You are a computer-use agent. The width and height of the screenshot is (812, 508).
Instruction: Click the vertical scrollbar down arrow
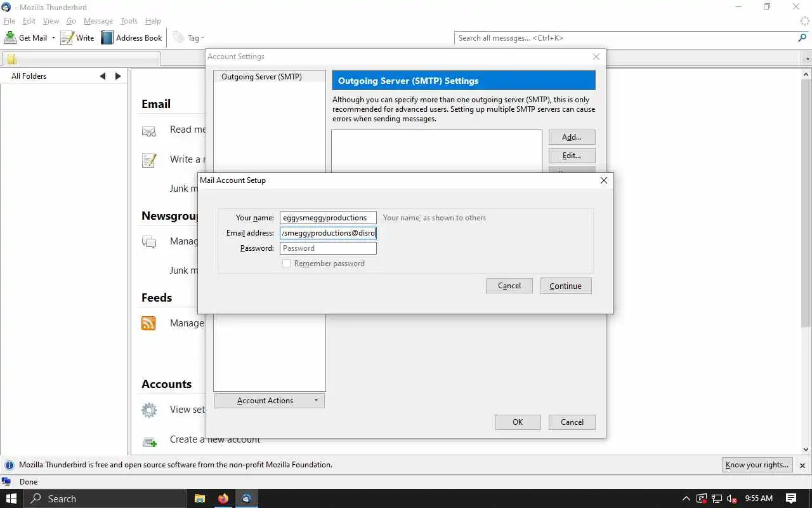806,450
